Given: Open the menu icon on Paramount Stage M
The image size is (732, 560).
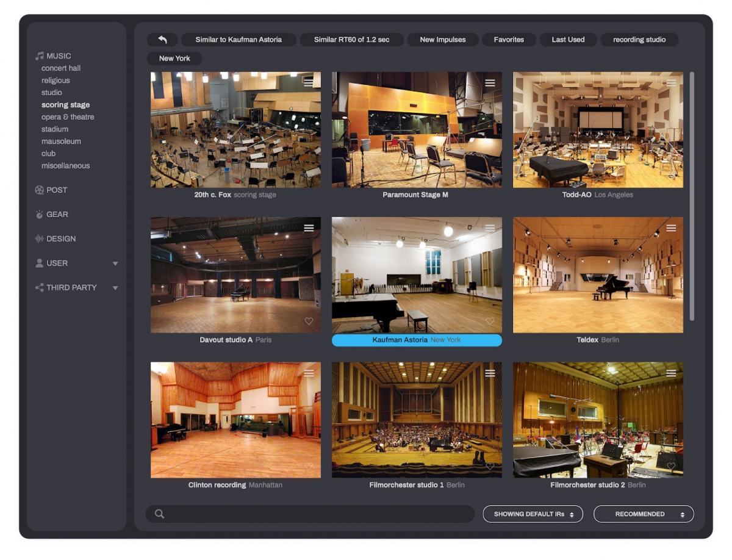Looking at the screenshot, I should [x=490, y=82].
